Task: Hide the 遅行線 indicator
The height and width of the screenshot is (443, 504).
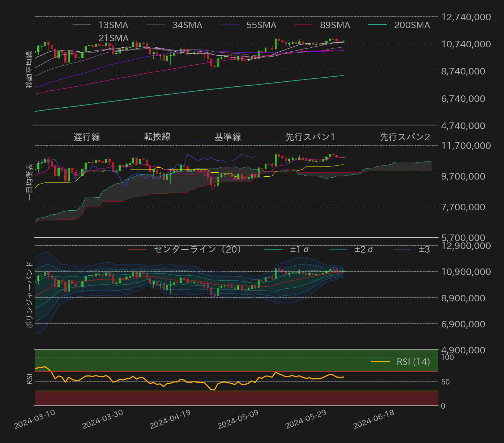Action: 87,137
